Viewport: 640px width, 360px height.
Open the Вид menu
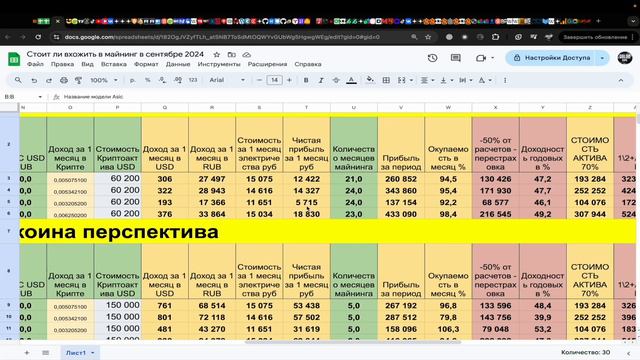click(x=87, y=64)
